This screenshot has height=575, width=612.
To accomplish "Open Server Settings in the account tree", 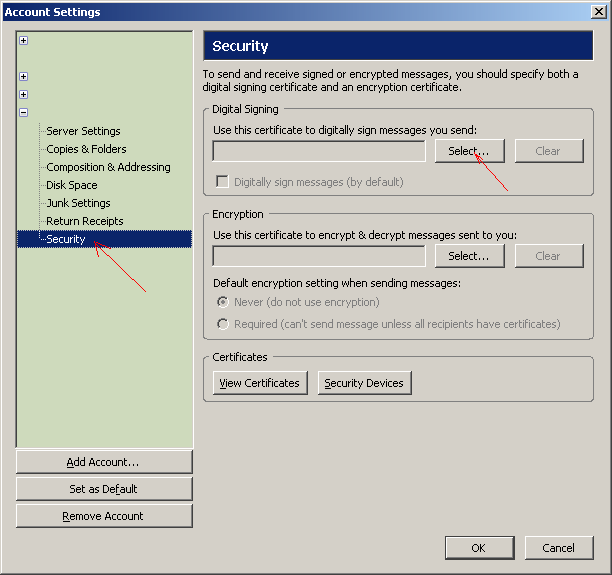I will [83, 131].
